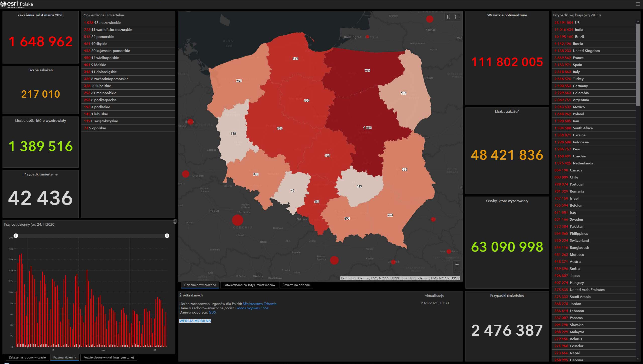
Task: Click the WERSJA MOBILNA link
Action: 195,321
